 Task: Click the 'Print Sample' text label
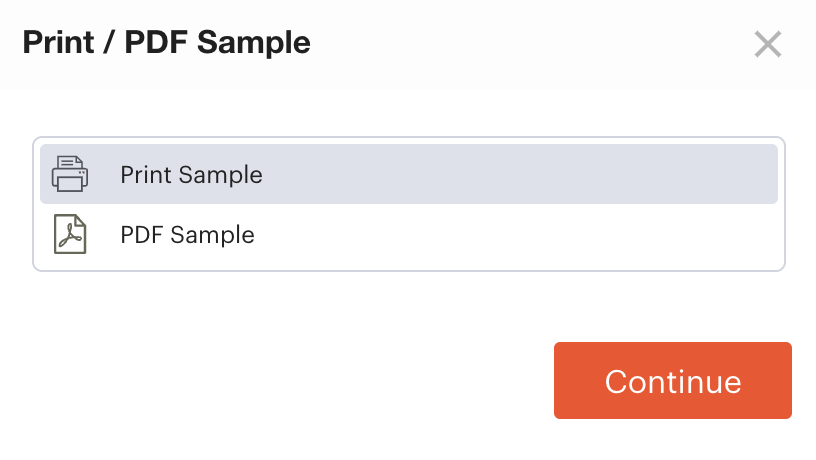pyautogui.click(x=191, y=175)
